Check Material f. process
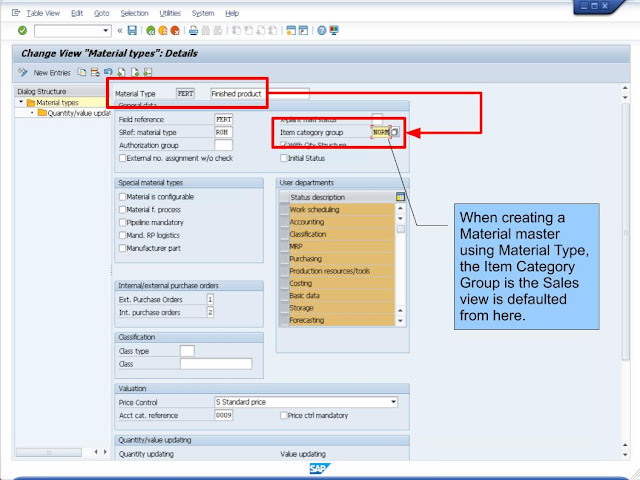Image resolution: width=640 pixels, height=480 pixels. tap(122, 209)
